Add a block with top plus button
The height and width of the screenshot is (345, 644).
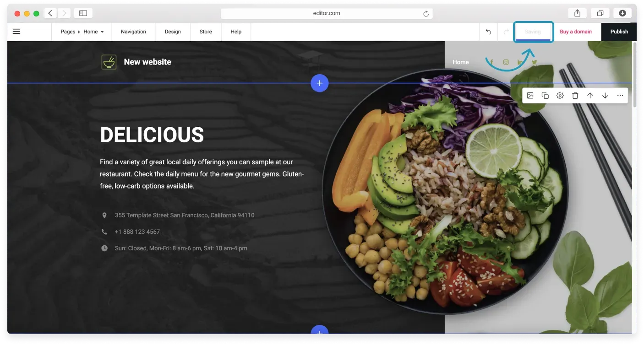(320, 83)
